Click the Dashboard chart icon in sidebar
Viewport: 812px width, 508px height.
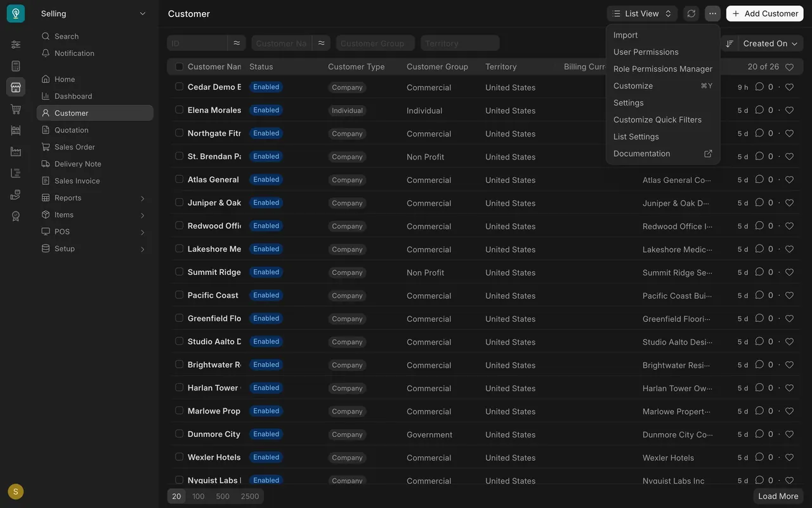(46, 96)
